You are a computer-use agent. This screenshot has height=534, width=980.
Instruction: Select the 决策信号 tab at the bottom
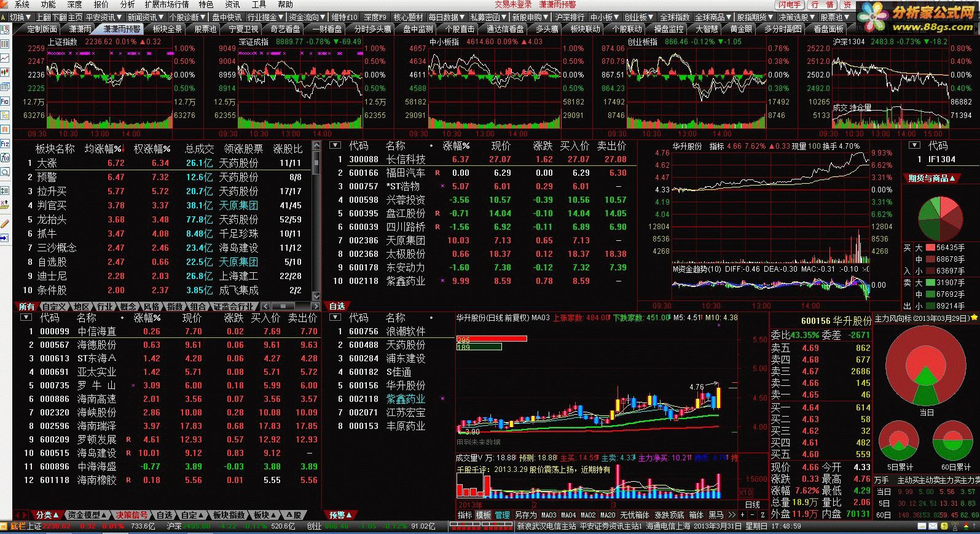coord(132,515)
